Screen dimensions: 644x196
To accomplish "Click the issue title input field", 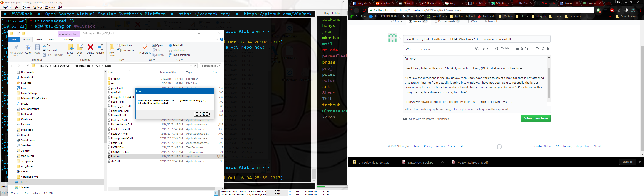I will coord(476,39).
